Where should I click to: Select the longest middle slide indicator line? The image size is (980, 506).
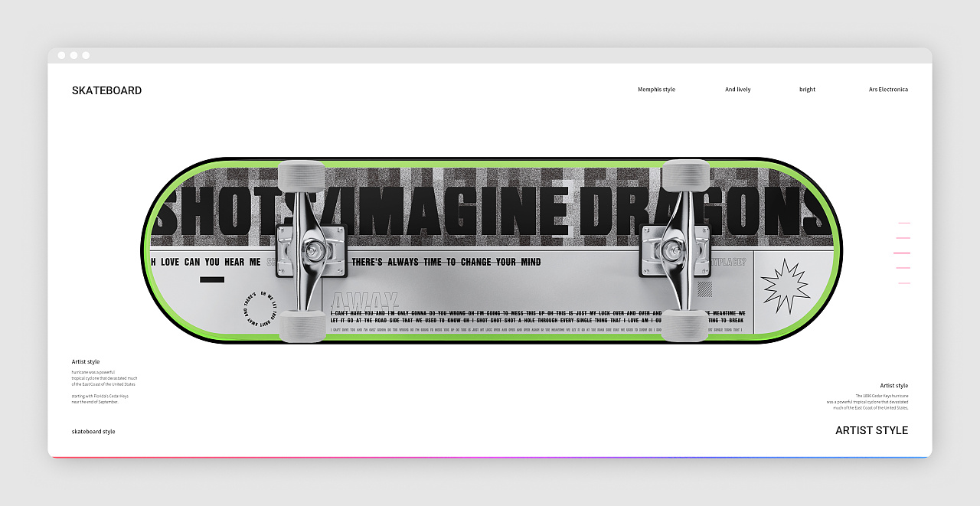coord(902,253)
